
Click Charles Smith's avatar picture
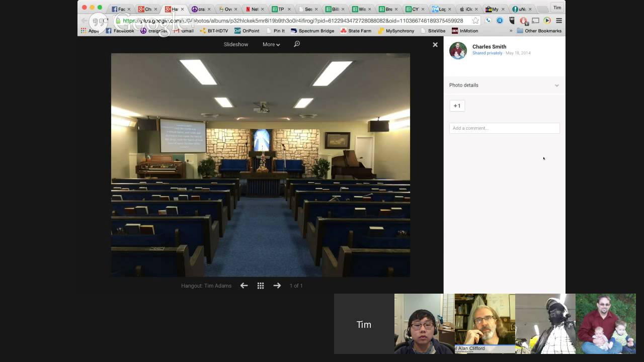458,50
